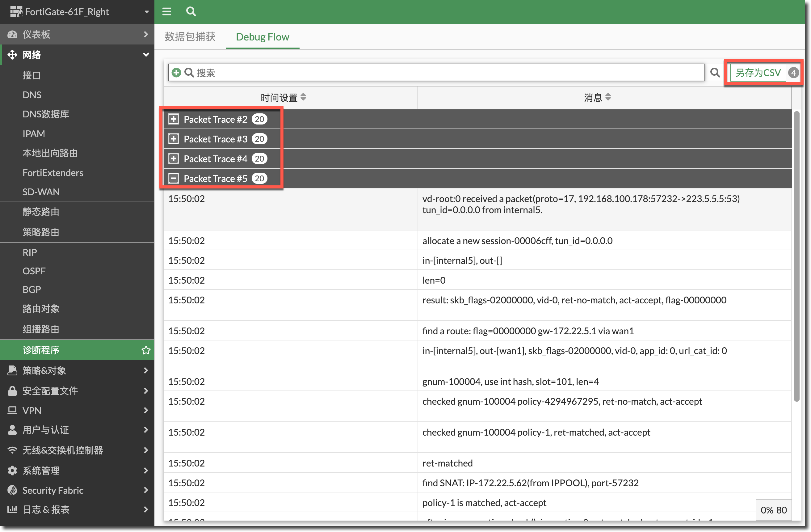The width and height of the screenshot is (811, 532).
Task: Click the magnifier icon in the green header
Action: click(191, 12)
